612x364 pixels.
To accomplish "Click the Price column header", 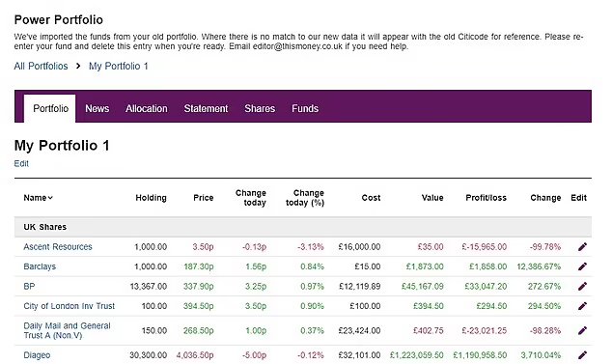I will point(204,198).
